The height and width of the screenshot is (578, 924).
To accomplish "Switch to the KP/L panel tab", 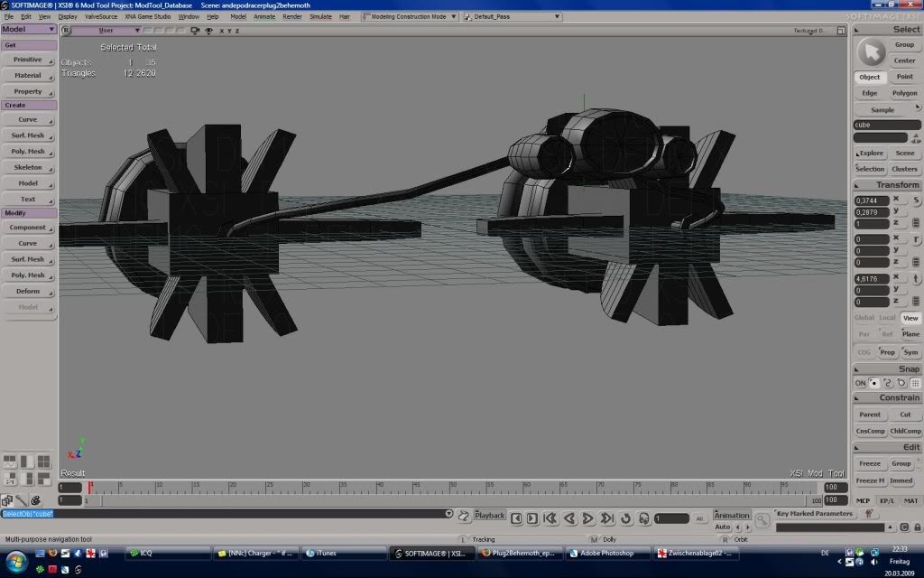I will [887, 500].
